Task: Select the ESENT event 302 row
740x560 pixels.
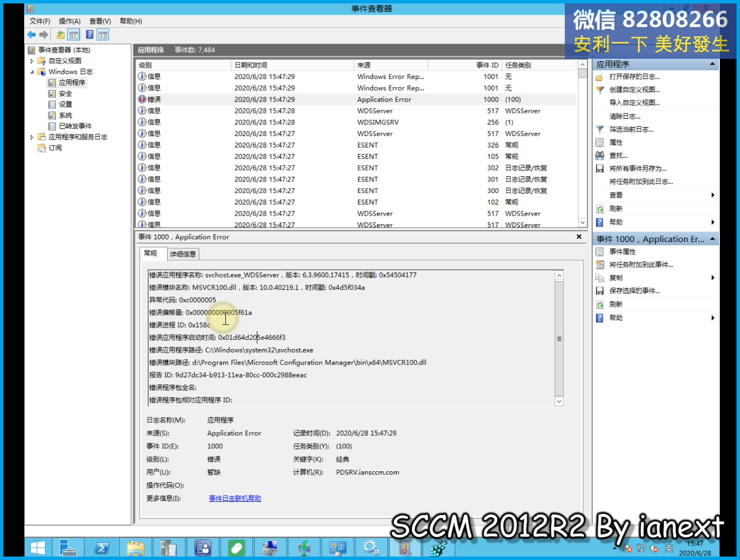Action: [356, 168]
